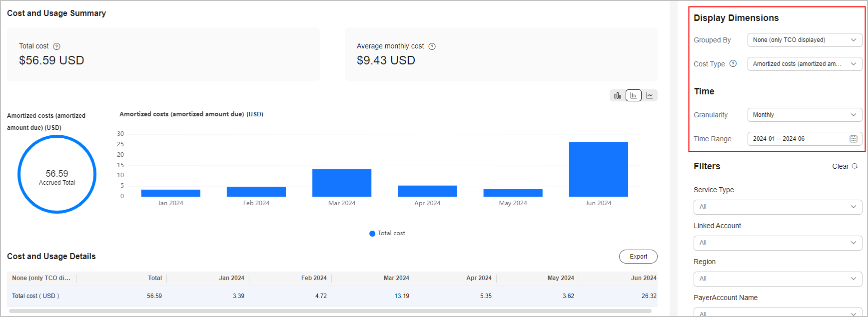Screen dimensions: 868x317
Task: Open the Cost Type dropdown
Action: pyautogui.click(x=805, y=64)
